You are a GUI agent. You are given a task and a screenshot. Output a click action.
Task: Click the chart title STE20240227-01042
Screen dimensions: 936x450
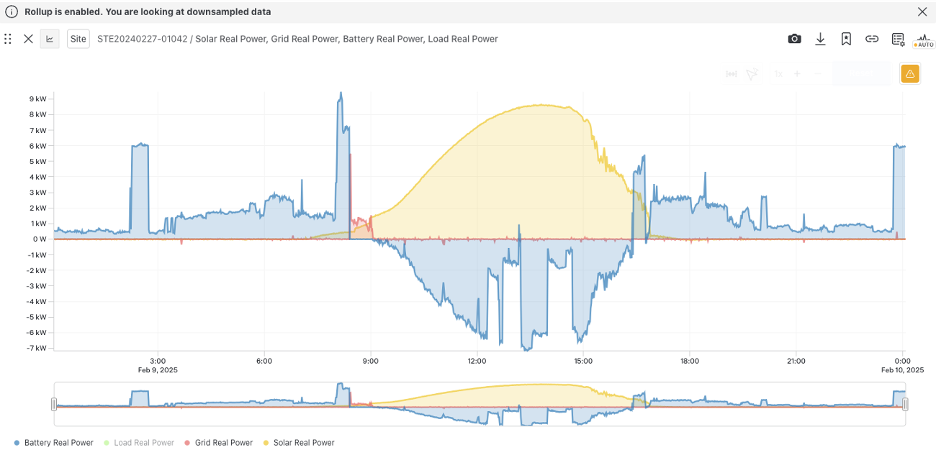(143, 39)
